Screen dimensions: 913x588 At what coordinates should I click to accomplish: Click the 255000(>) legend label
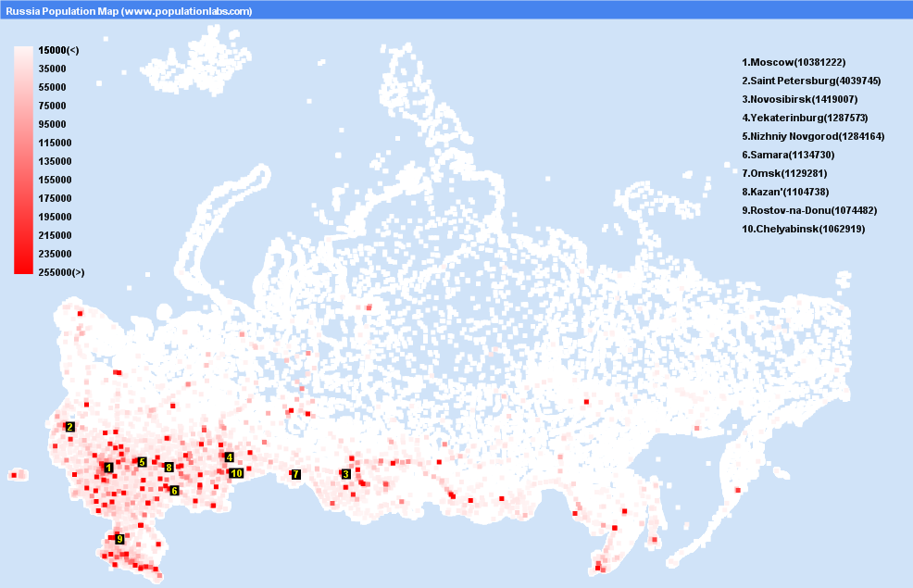pyautogui.click(x=61, y=272)
